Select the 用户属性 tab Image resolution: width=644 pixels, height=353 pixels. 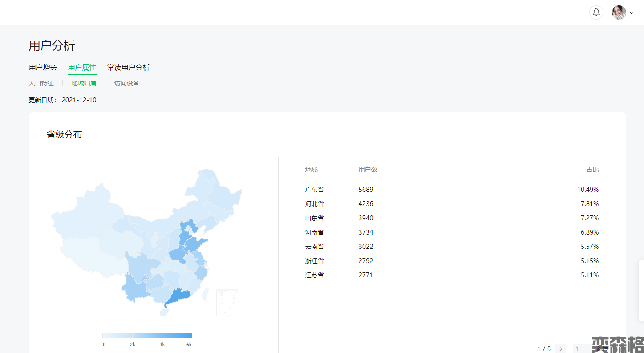coord(82,68)
